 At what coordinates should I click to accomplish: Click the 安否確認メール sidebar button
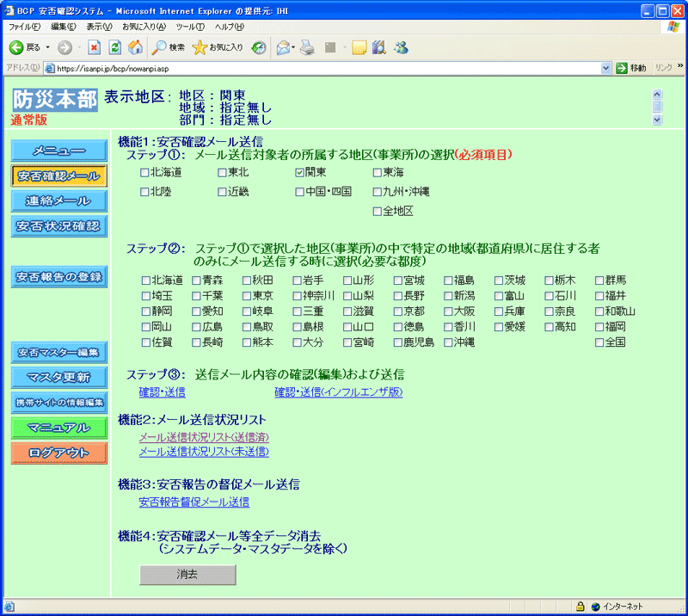(59, 176)
